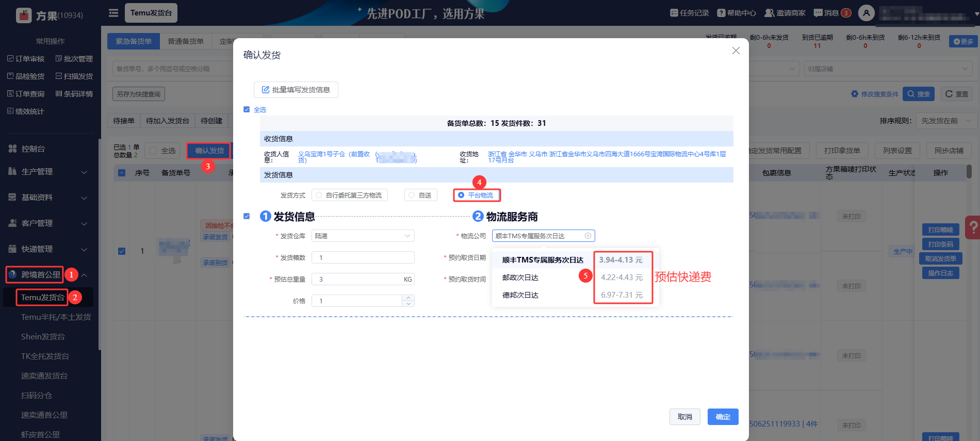Viewport: 980px width, 441px height.
Task: Click the 打印箱唛 button
Action: tap(941, 230)
